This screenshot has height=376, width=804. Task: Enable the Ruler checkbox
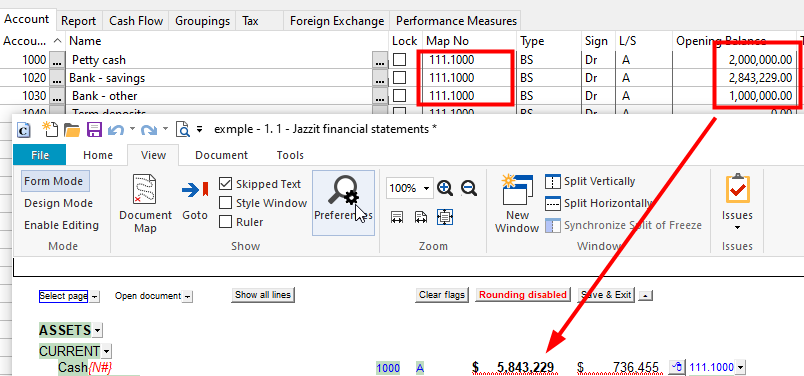click(x=225, y=222)
